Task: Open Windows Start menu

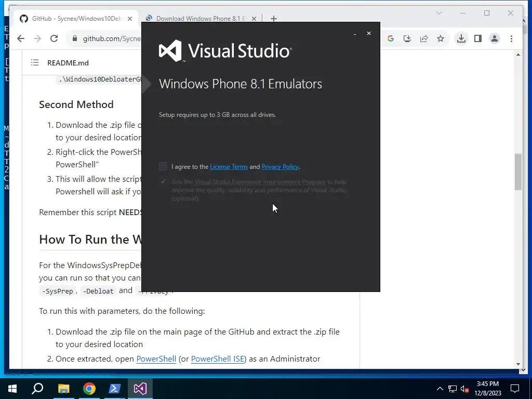Action: point(12,389)
